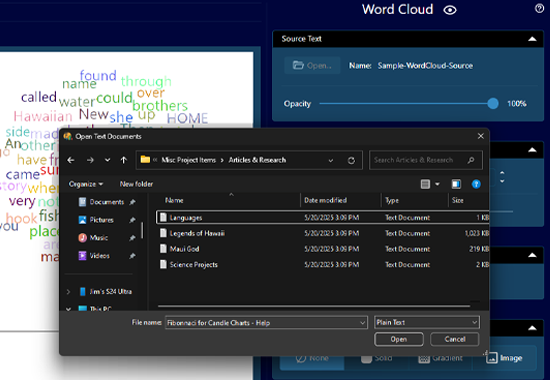Screen dimensions: 550x380
Task: Select the Maui God file
Action: tap(322, 249)
